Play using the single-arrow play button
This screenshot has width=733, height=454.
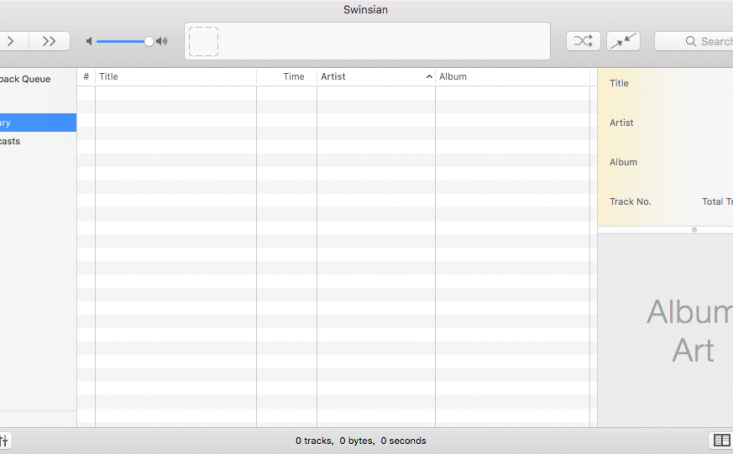[13, 41]
